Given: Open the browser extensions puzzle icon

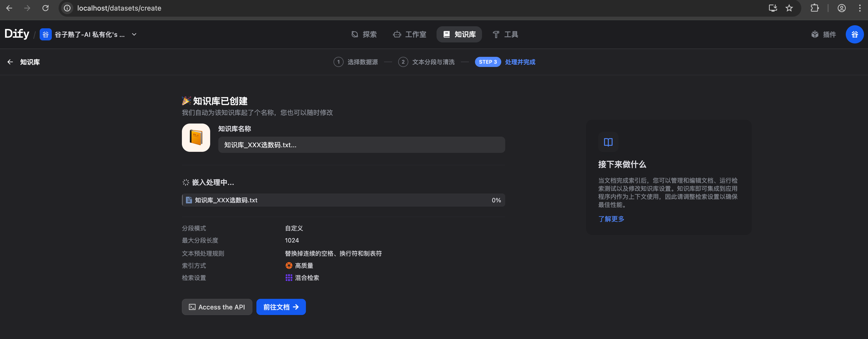Looking at the screenshot, I should 814,8.
